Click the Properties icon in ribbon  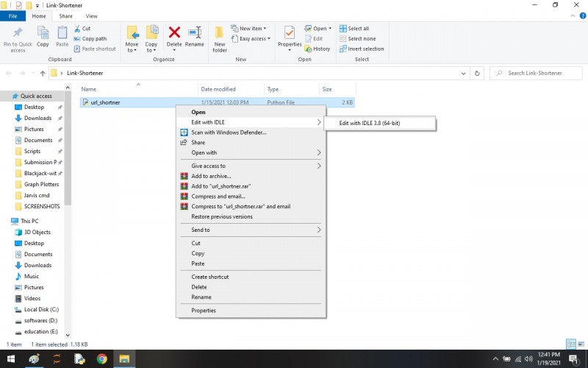(x=289, y=32)
